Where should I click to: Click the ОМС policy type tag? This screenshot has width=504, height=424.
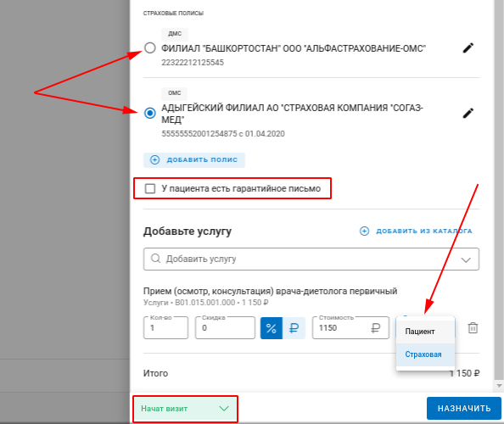coord(175,93)
